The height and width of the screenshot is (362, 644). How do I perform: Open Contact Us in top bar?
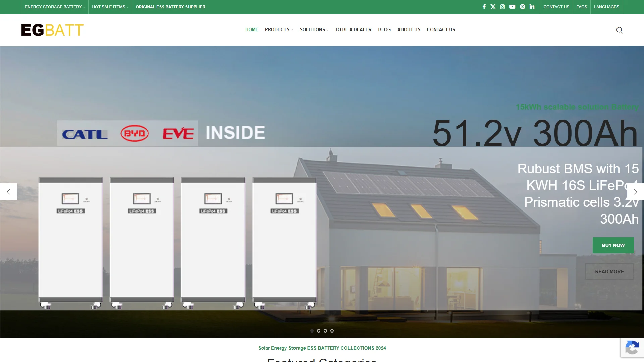[556, 7]
